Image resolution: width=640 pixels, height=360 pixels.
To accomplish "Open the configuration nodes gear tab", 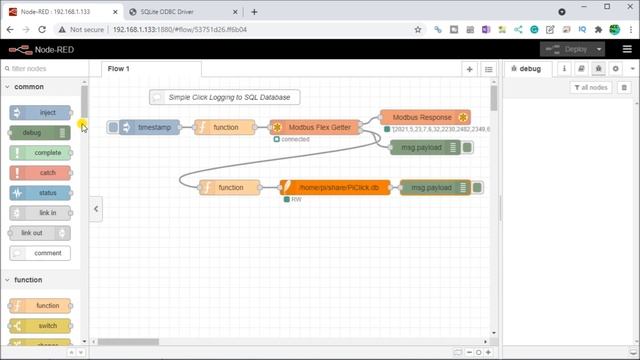I will [x=616, y=69].
